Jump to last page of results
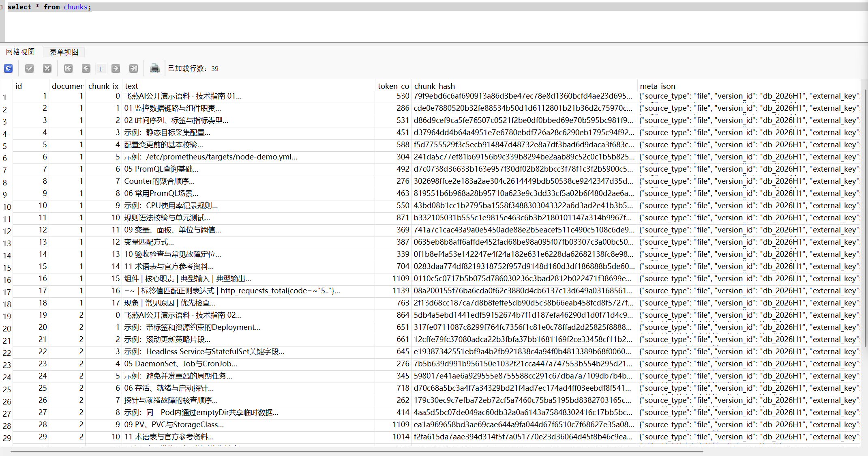Screen dimensions: 868x456 (133, 68)
